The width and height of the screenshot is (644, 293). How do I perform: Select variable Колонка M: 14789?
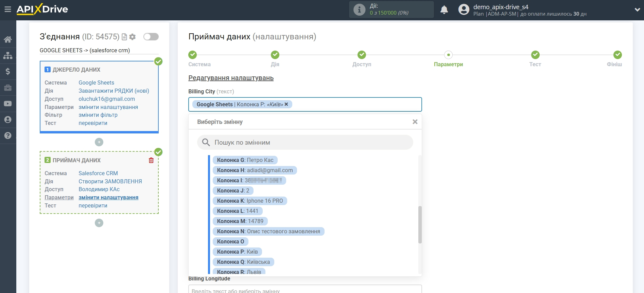[x=240, y=221]
